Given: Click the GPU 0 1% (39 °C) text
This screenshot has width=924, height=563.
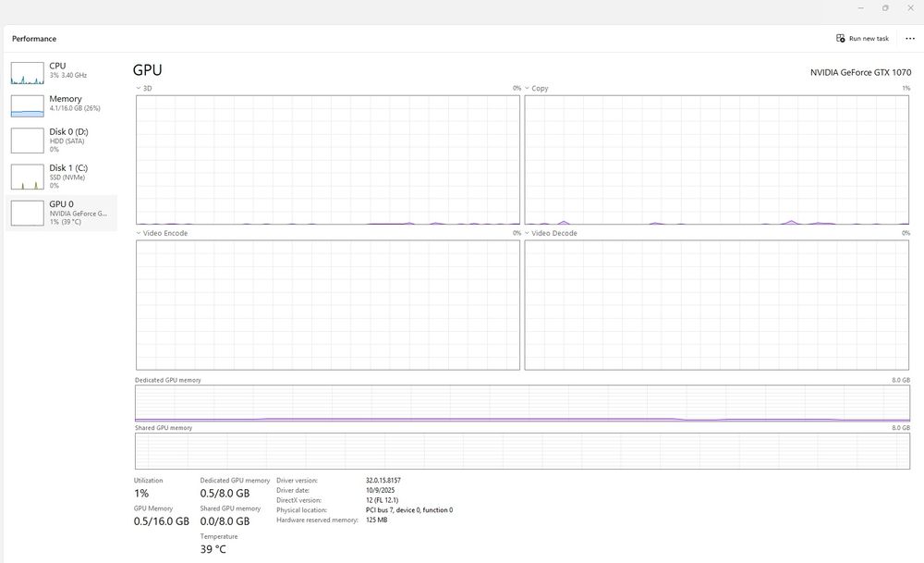Looking at the screenshot, I should [x=66, y=222].
